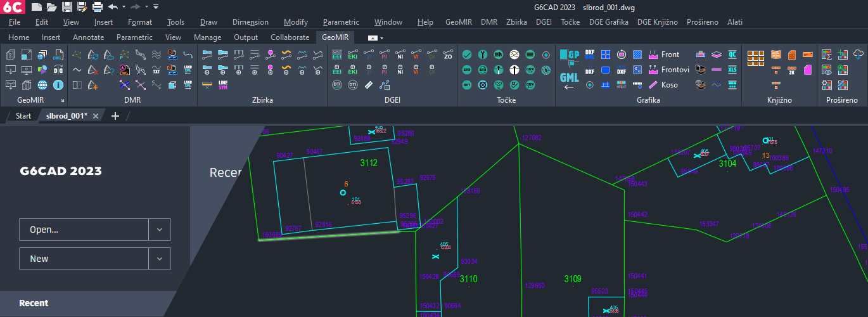Close the slbrod_001 document tab
This screenshot has height=317, width=868.
(x=96, y=116)
